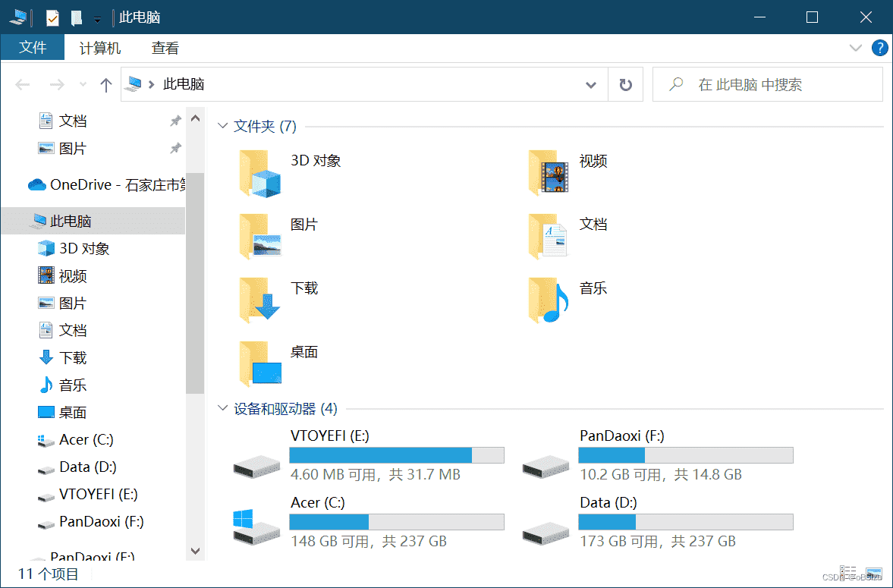The image size is (893, 588).
Task: Open the 文件 menu tab
Action: [x=33, y=48]
